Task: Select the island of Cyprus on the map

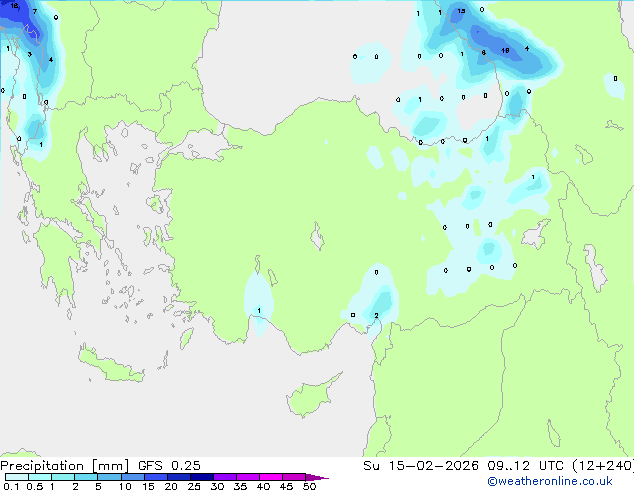Action: [x=311, y=397]
